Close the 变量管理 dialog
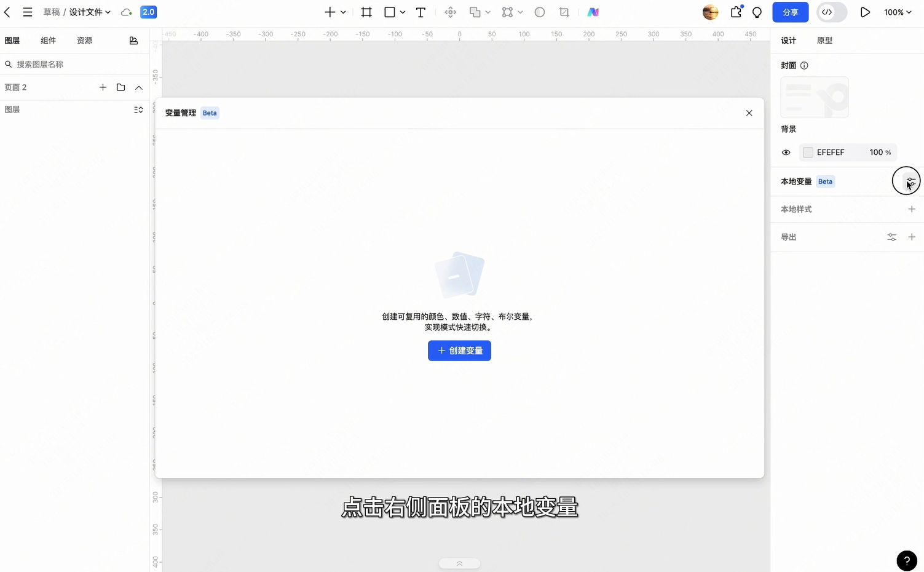The height and width of the screenshot is (572, 924). [749, 113]
